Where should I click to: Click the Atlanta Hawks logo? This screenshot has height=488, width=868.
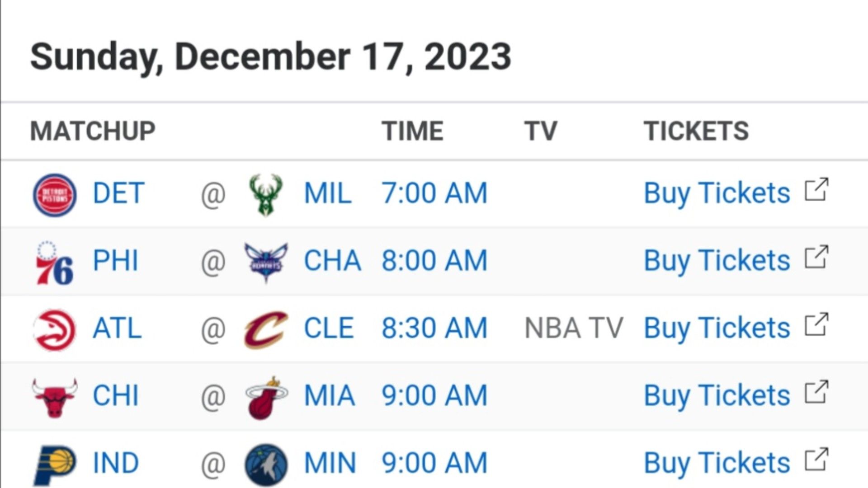55,330
